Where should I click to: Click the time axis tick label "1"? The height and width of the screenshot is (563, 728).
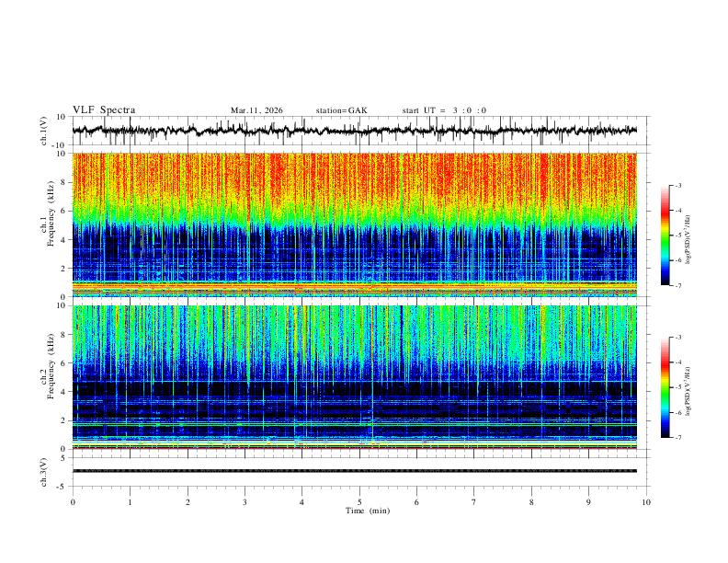click(130, 502)
